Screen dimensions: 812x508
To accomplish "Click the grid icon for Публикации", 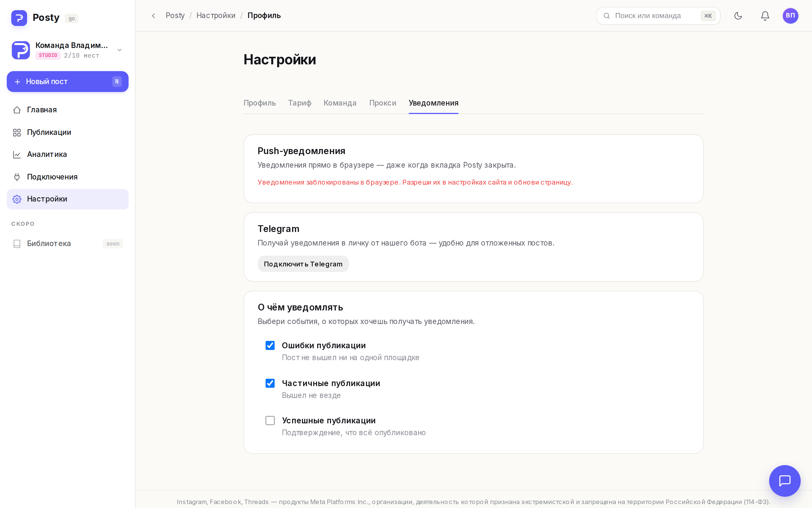I will (17, 132).
